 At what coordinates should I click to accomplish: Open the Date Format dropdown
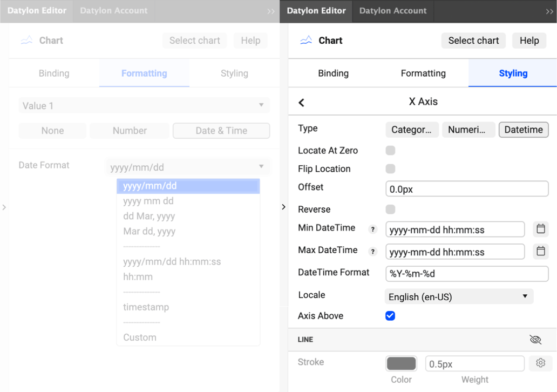[188, 167]
